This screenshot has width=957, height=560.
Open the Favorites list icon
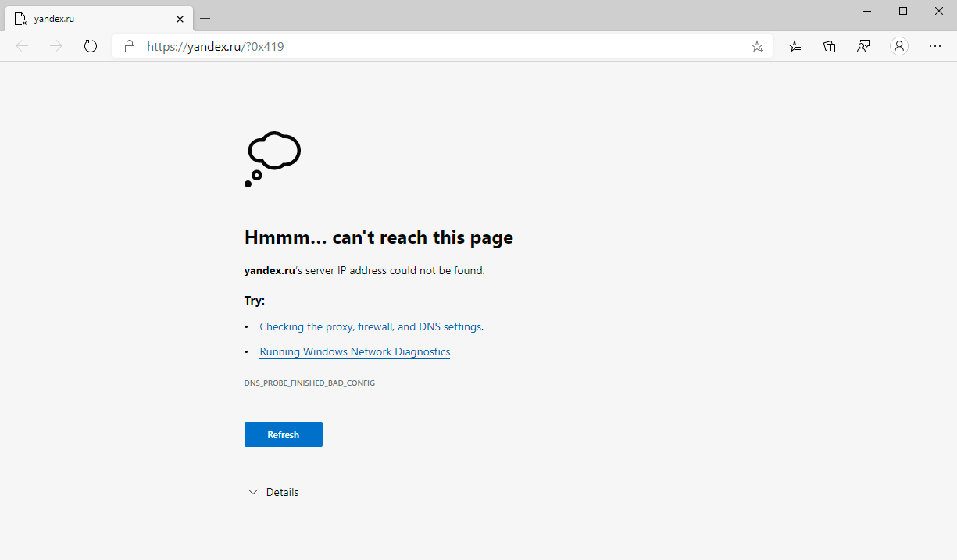point(795,46)
